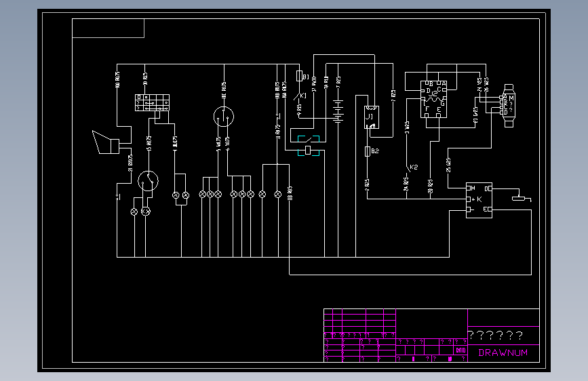Screen dimensions: 588x381
Task: Select the cyan relay coil symbol
Action: point(309,151)
